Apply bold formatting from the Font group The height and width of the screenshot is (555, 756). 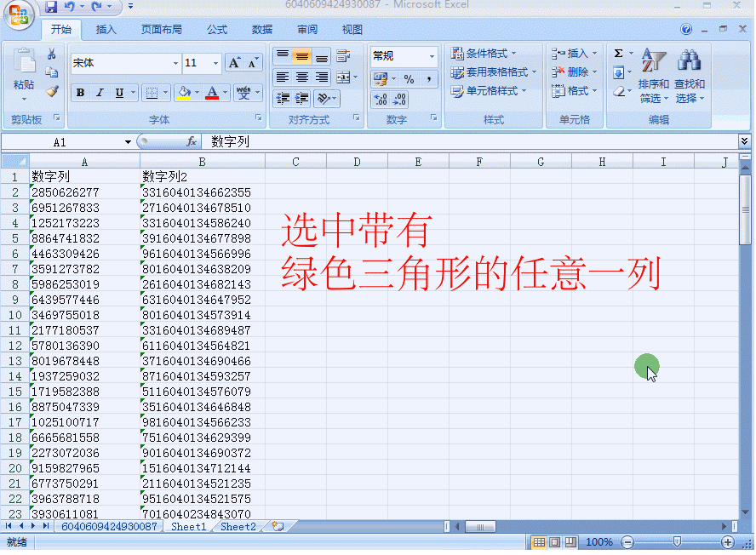[x=81, y=93]
